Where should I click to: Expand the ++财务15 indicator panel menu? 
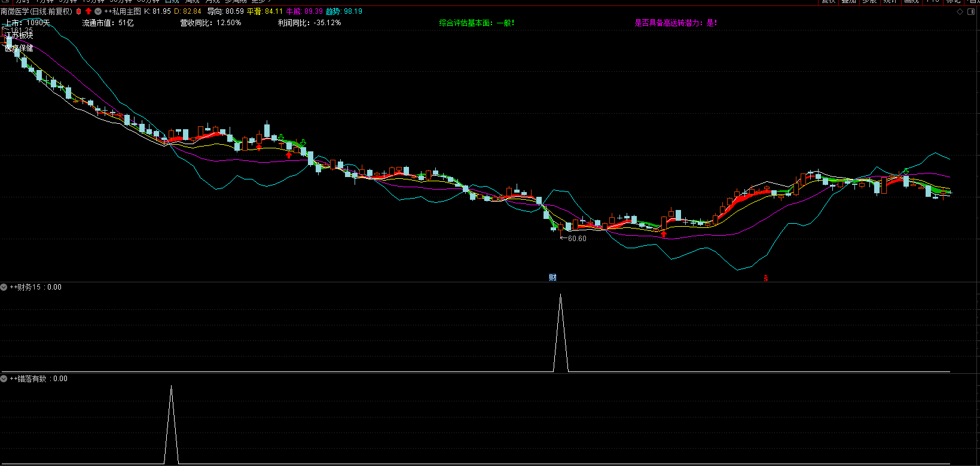(x=4, y=287)
